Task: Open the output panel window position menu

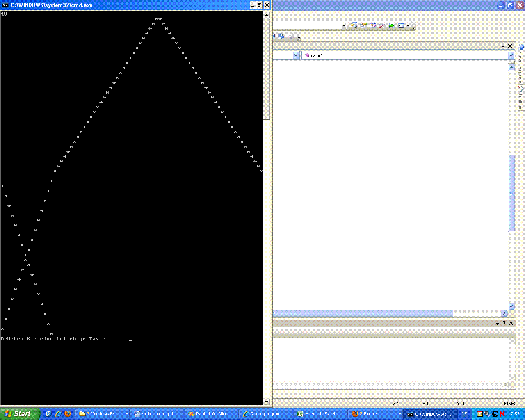Action: click(498, 324)
